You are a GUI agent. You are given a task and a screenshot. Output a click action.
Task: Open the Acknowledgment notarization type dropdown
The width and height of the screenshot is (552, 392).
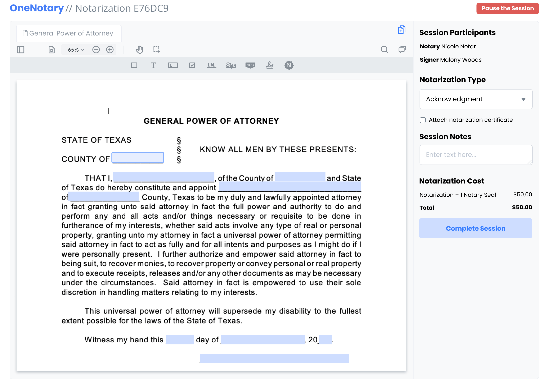click(476, 99)
